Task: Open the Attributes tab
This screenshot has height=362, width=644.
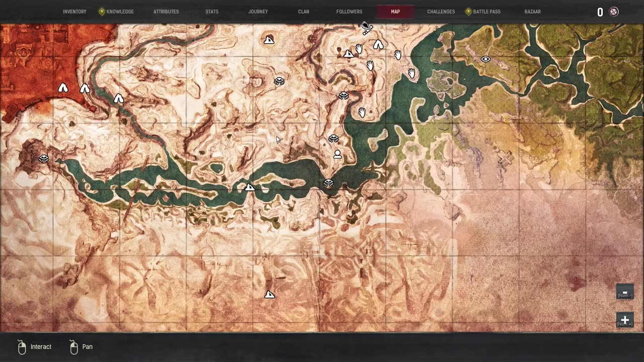Action: [166, 12]
